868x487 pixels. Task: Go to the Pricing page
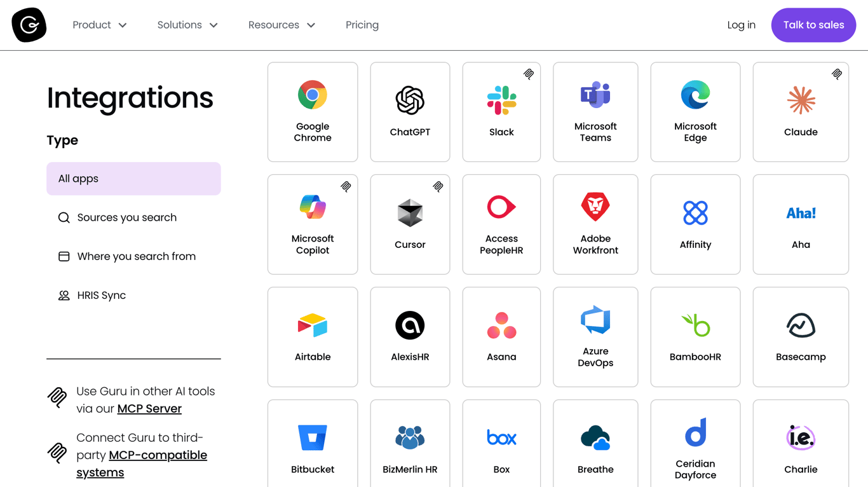click(362, 25)
